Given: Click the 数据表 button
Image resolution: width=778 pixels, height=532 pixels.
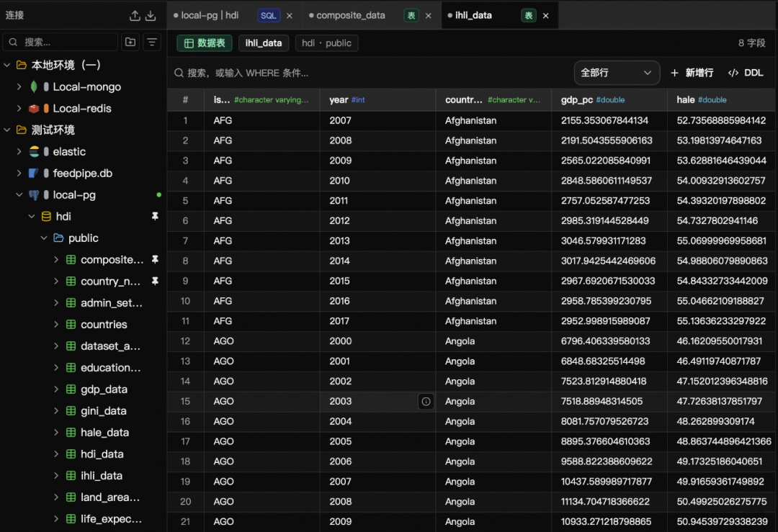Looking at the screenshot, I should point(205,43).
